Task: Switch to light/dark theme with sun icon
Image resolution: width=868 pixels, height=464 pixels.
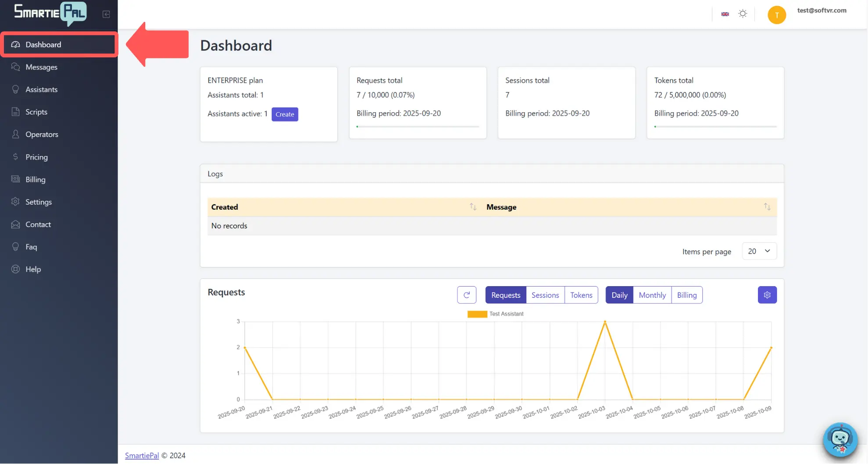Action: point(743,14)
